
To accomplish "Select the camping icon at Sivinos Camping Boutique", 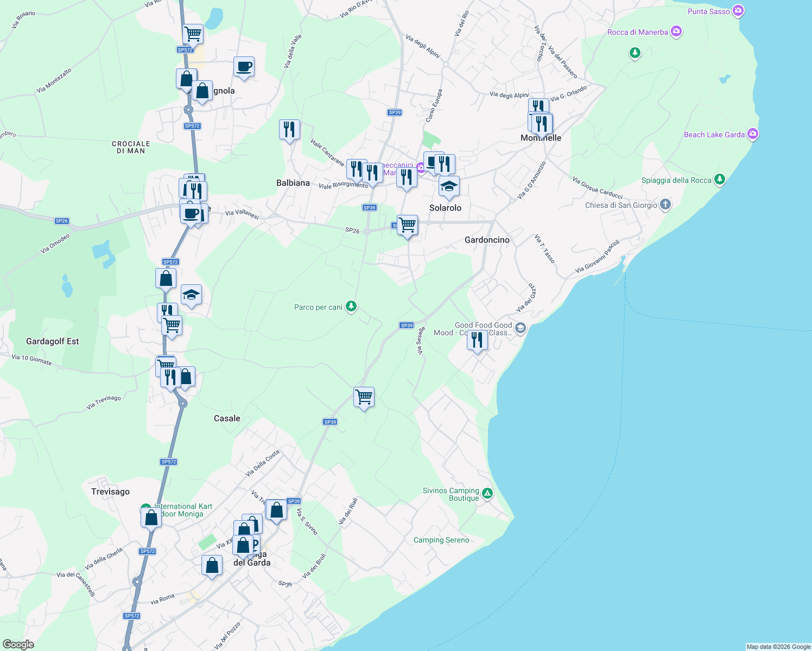I will point(487,494).
